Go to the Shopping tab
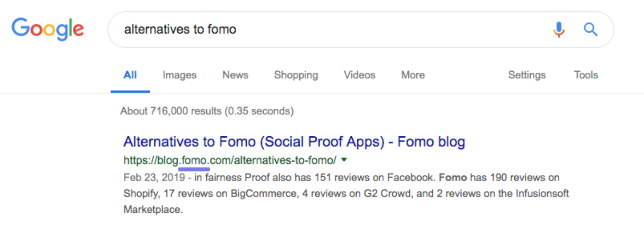 coord(296,75)
